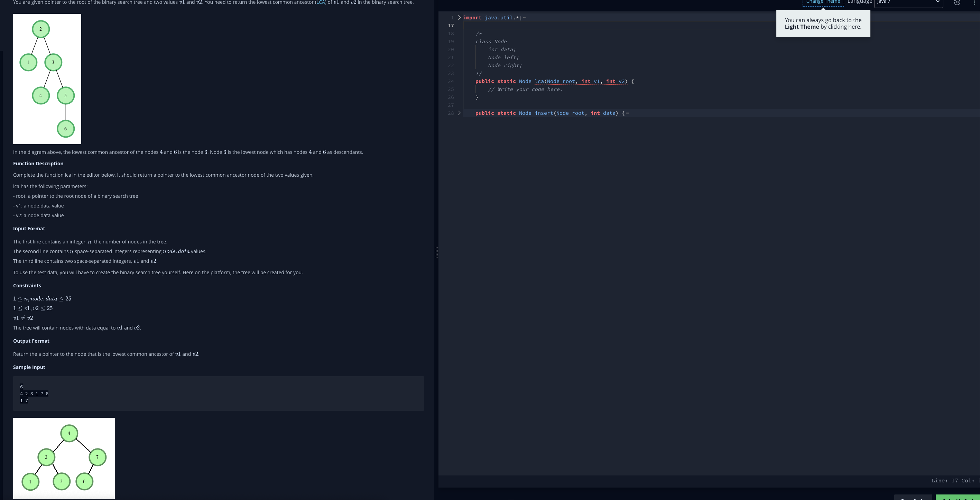Click the sample input tree diagram image
This screenshot has width=980, height=500.
(x=64, y=458)
